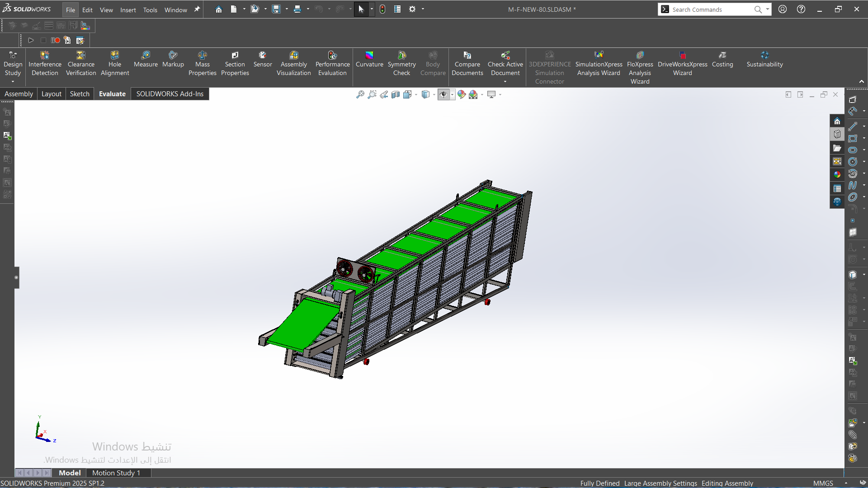Open Mass Properties
This screenshot has width=868, height=488.
coord(202,63)
